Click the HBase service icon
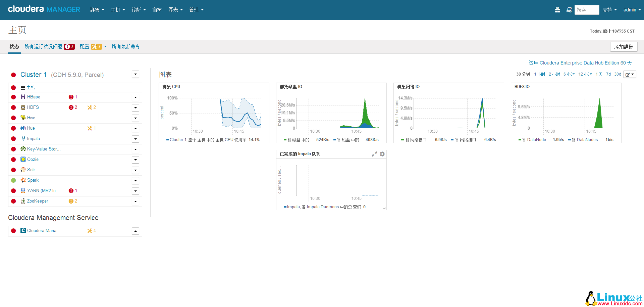Image resolution: width=644 pixels, height=307 pixels. (23, 97)
